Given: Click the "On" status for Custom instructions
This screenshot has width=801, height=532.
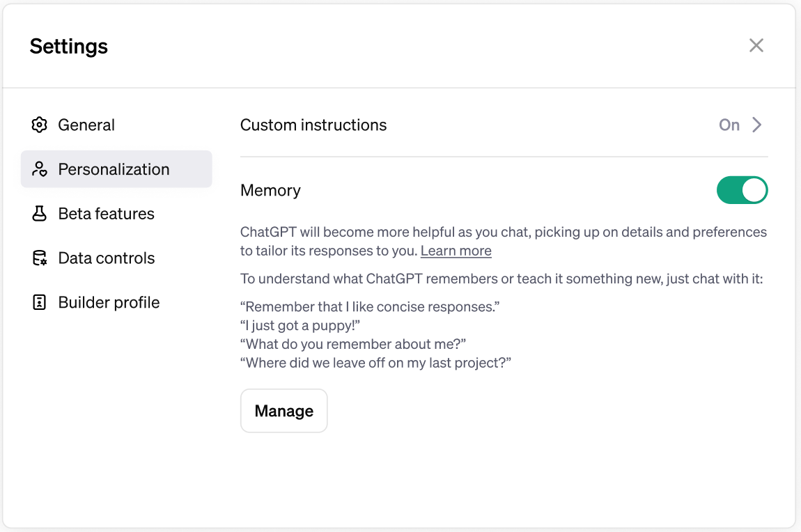Looking at the screenshot, I should pyautogui.click(x=729, y=125).
